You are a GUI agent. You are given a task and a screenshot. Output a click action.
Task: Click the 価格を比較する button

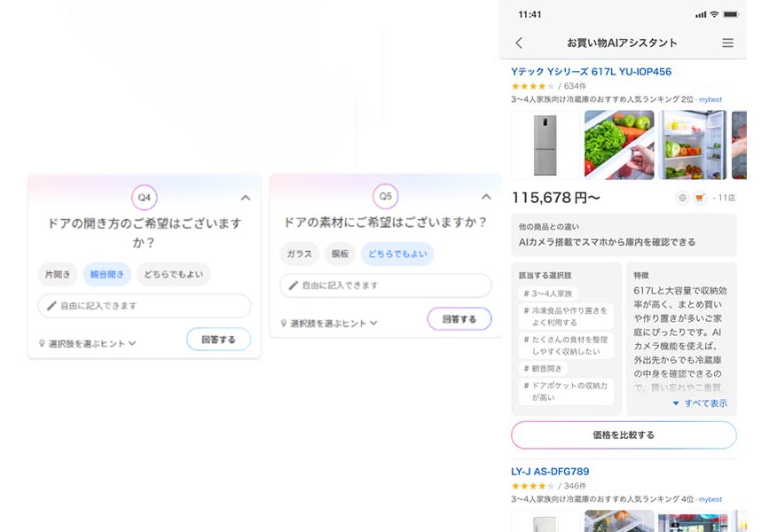coord(623,434)
